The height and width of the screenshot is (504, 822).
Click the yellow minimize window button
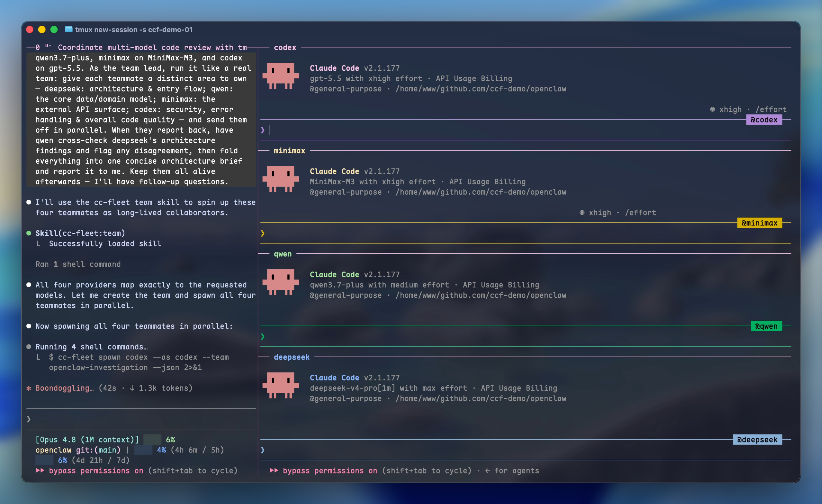pos(42,29)
